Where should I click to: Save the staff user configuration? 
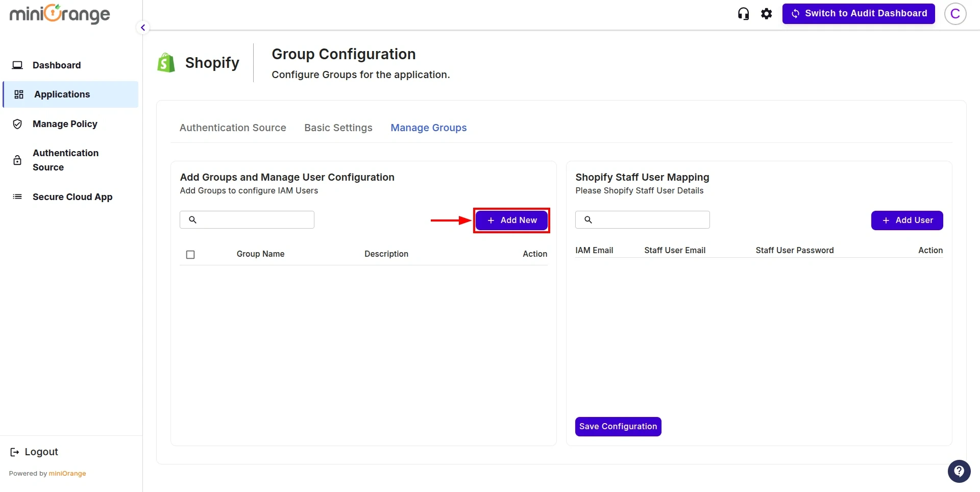coord(618,426)
